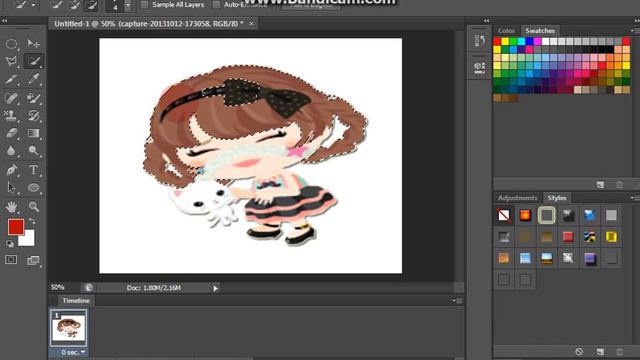Select the Move tool
Image resolution: width=640 pixels, height=360 pixels.
click(x=33, y=43)
